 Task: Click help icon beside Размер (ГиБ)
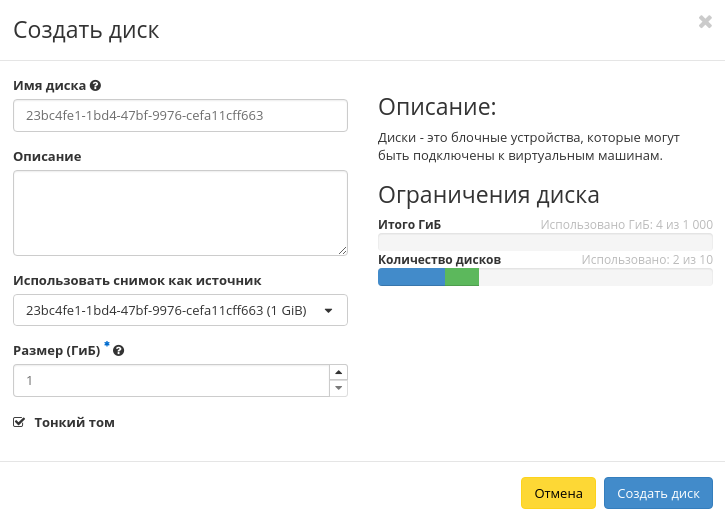click(x=118, y=351)
